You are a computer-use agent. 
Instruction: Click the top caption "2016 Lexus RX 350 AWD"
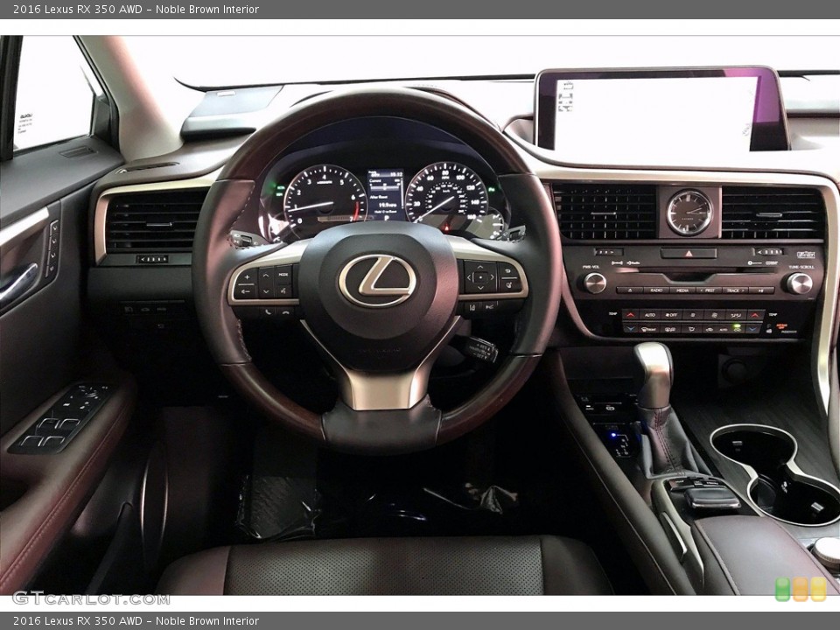tap(78, 9)
